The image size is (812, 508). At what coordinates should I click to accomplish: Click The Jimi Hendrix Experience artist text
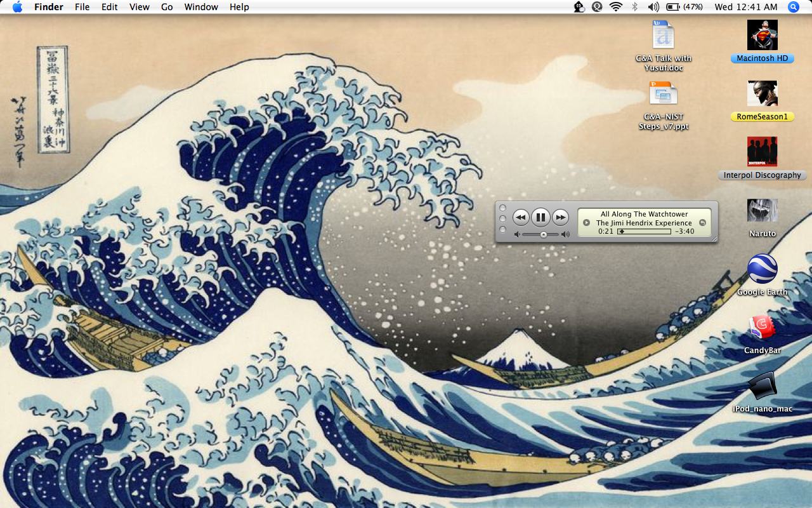pyautogui.click(x=644, y=223)
